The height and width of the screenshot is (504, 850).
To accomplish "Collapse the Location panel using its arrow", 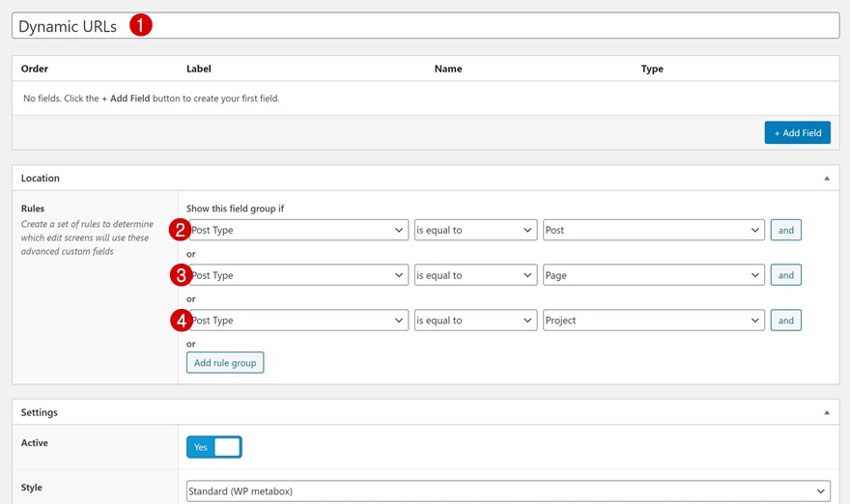I will coord(827,179).
